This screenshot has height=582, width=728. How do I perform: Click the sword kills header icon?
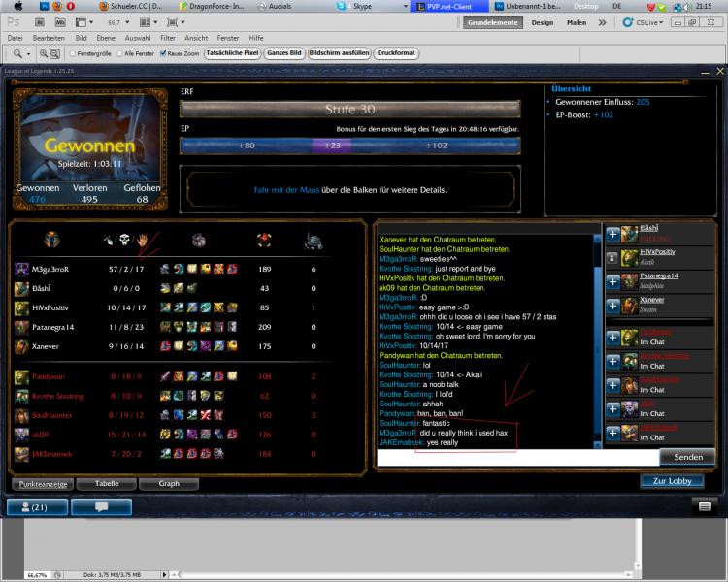click(108, 240)
